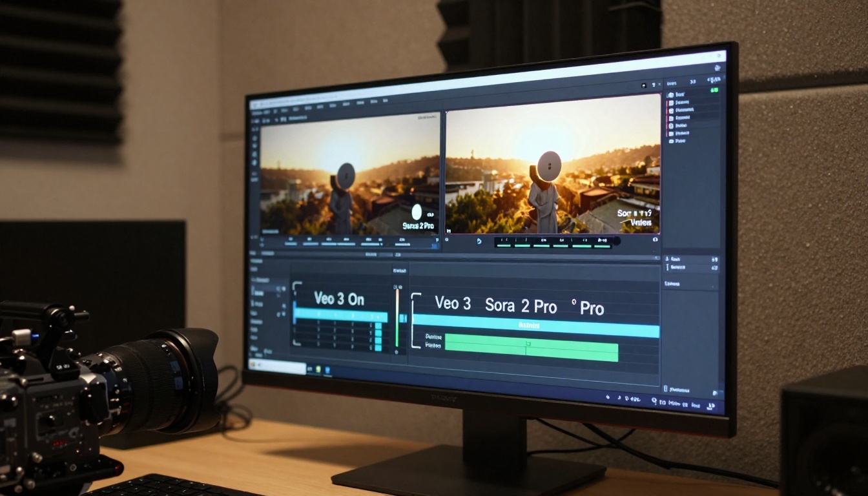
Task: Select the green audio clip in the main timeline
Action: tap(532, 347)
